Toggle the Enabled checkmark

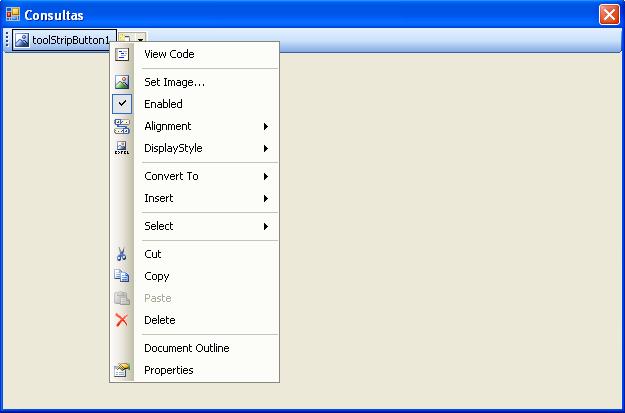(122, 104)
